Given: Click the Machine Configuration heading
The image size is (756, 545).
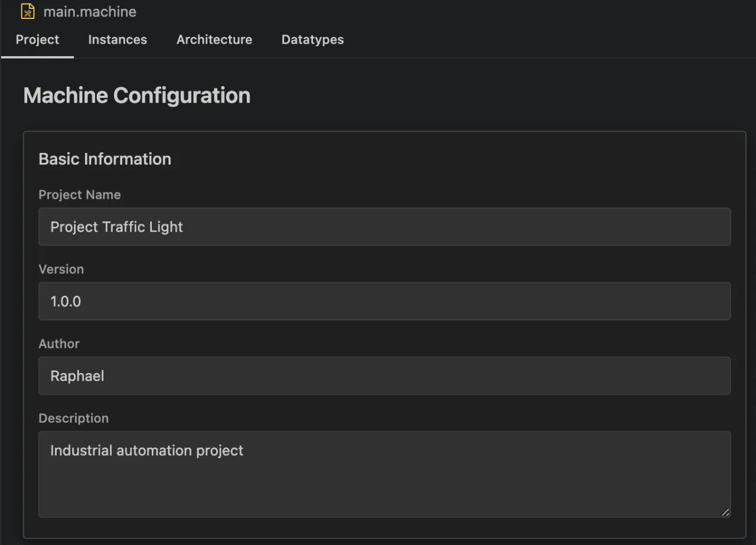Looking at the screenshot, I should coord(136,95).
